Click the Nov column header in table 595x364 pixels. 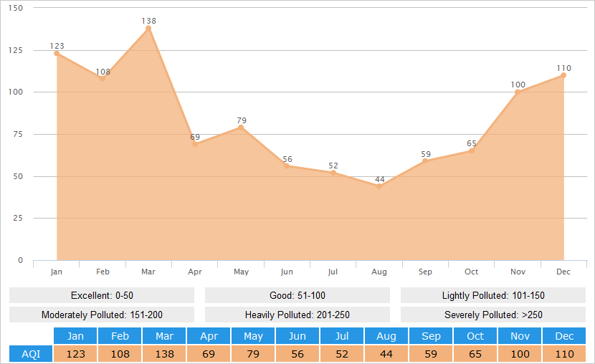(x=520, y=336)
